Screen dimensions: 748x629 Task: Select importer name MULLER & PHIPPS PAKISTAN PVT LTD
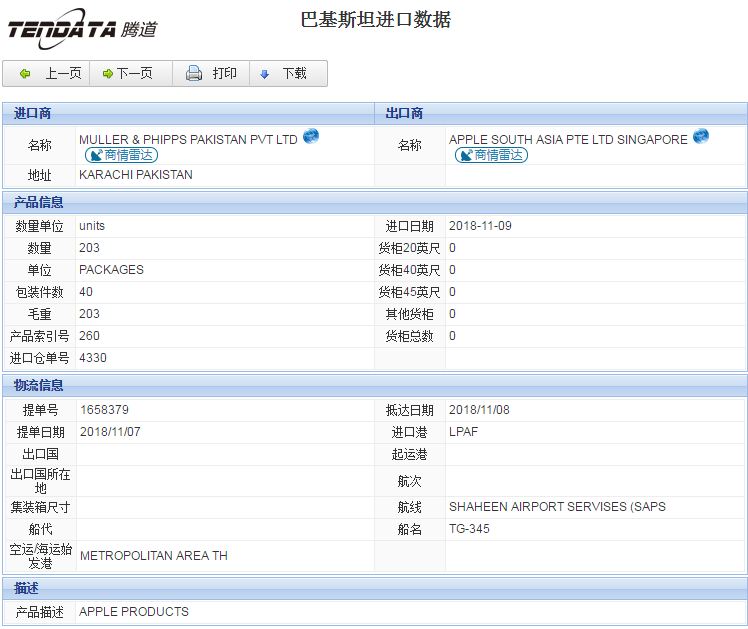(188, 140)
